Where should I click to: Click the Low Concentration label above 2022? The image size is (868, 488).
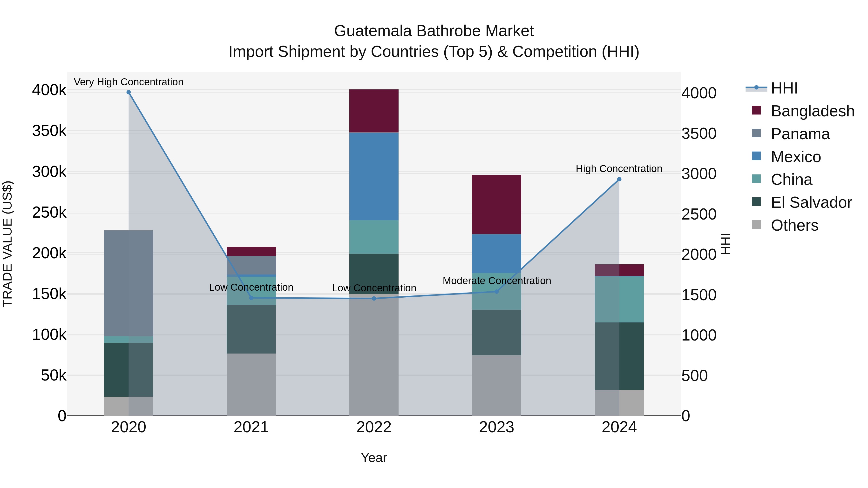point(374,288)
